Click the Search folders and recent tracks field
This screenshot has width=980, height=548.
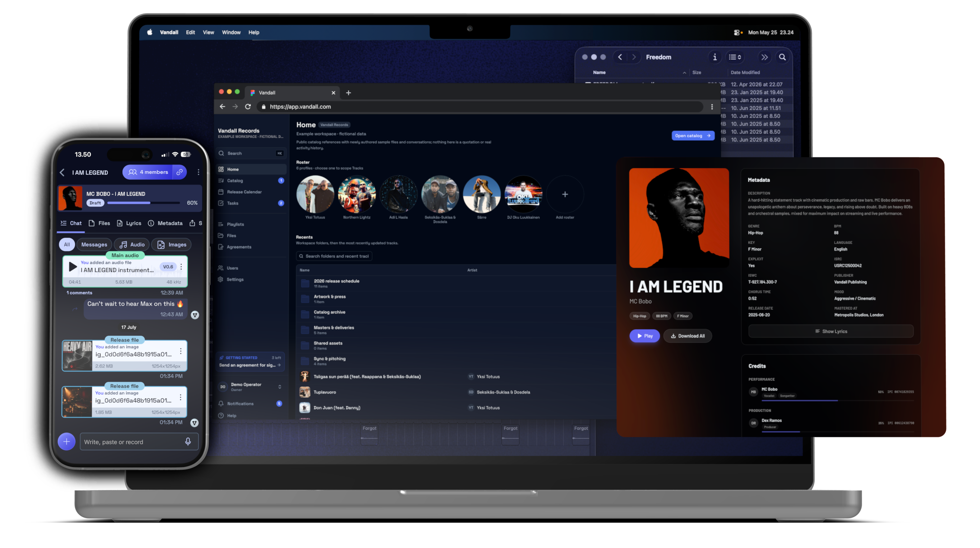coord(334,256)
